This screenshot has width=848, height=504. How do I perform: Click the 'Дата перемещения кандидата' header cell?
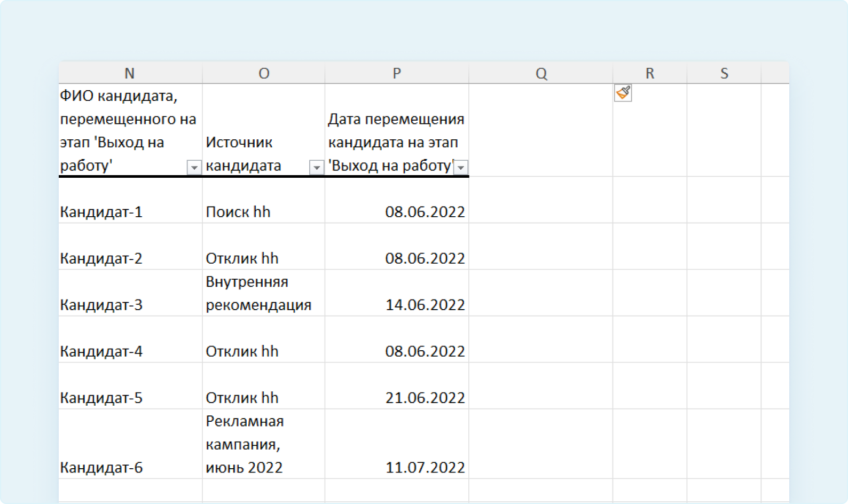coord(397,130)
